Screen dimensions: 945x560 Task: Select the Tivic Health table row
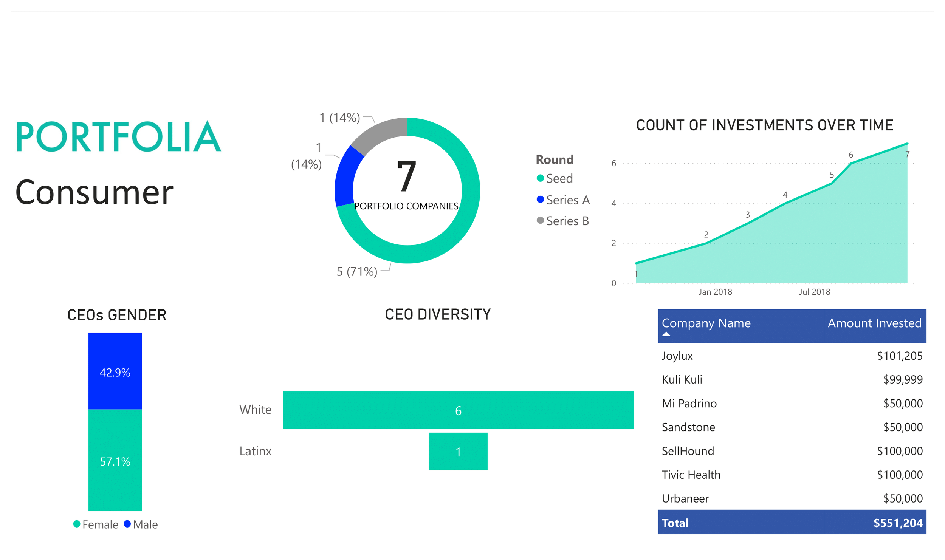point(691,475)
